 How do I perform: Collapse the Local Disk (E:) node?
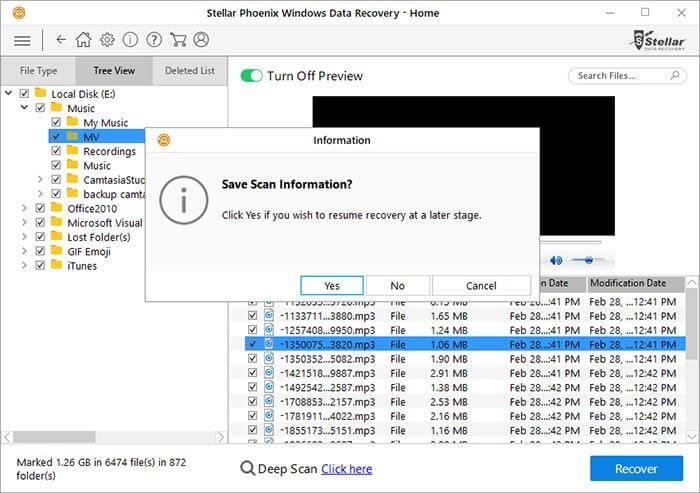tap(8, 93)
